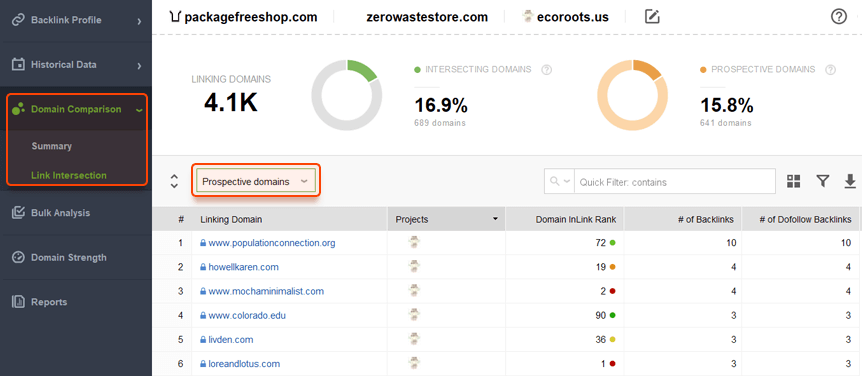Click the grid columns layout icon
Viewport: 863px width, 376px height.
click(794, 181)
